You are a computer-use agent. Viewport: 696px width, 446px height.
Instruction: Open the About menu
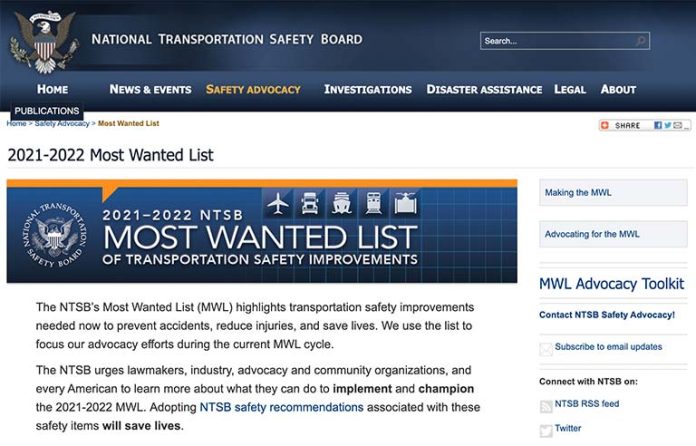pos(618,89)
